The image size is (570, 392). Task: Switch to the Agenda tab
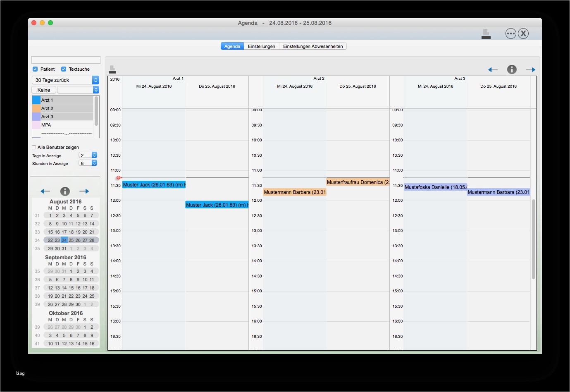tap(232, 46)
